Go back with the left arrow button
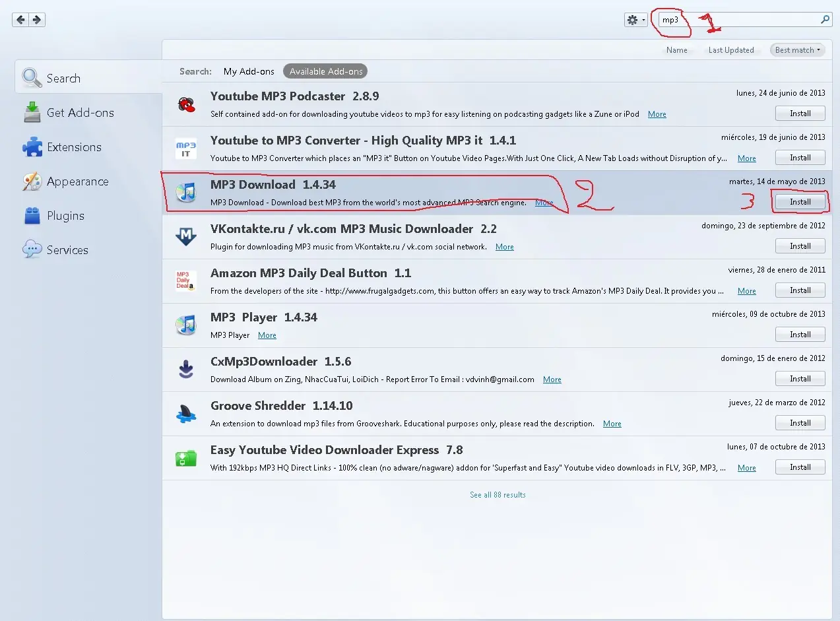 point(21,20)
